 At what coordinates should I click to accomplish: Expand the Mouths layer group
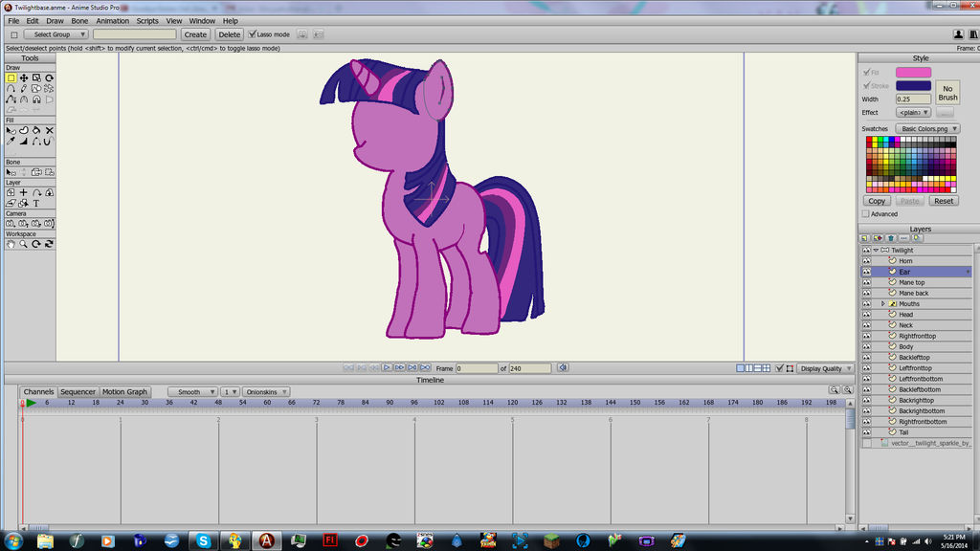[882, 303]
